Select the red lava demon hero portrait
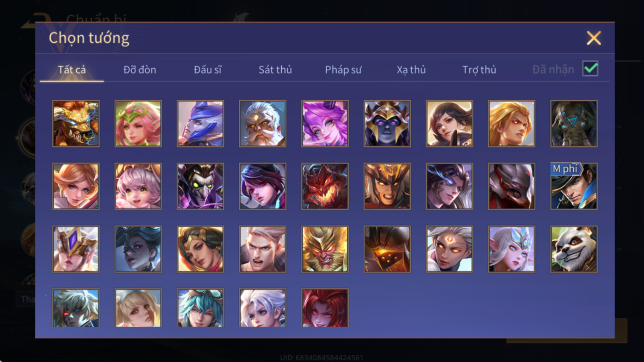 pos(325,186)
